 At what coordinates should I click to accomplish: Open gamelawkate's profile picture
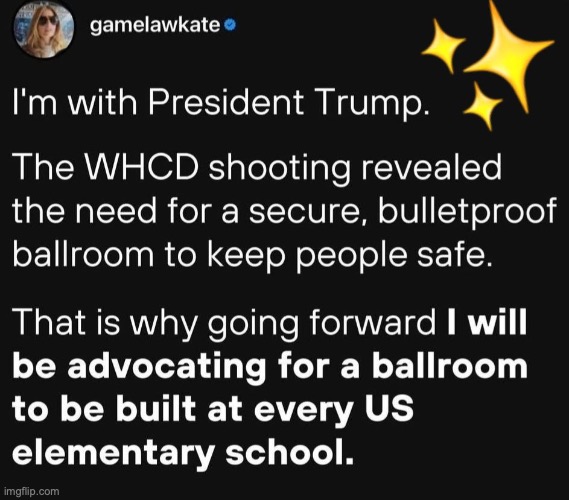[x=44, y=27]
